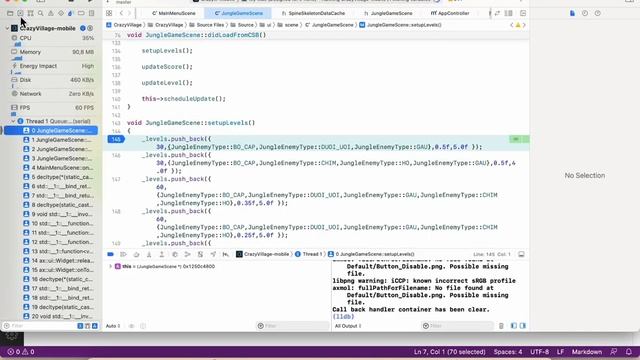Switch to the AppController tab

450,13
